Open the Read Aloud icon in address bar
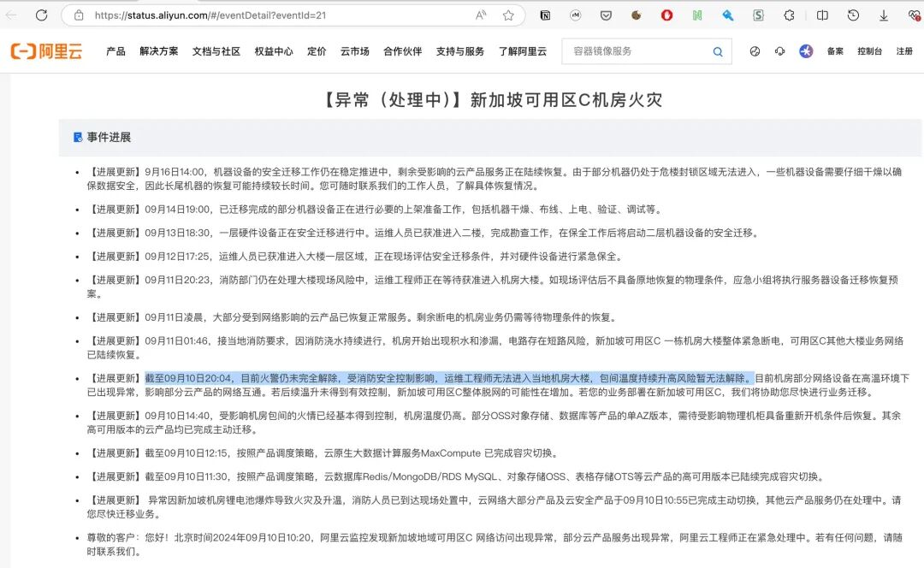This screenshot has height=568, width=924. [481, 15]
